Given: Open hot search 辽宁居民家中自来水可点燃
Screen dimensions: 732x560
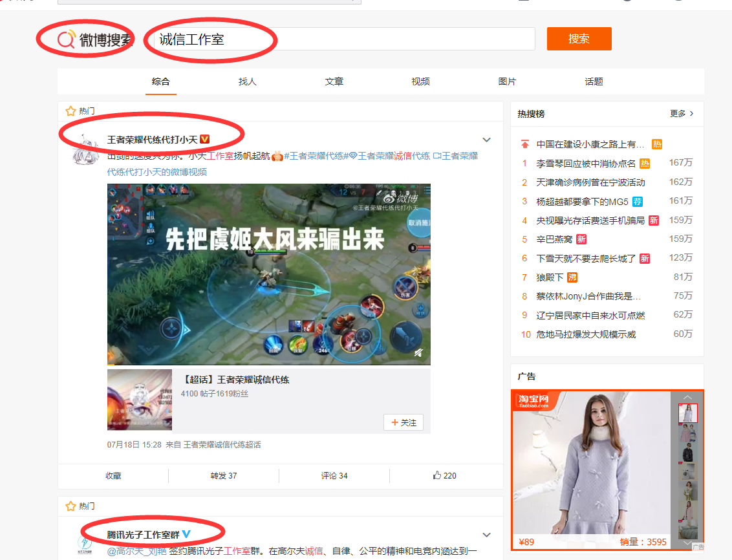Looking at the screenshot, I should (x=590, y=316).
